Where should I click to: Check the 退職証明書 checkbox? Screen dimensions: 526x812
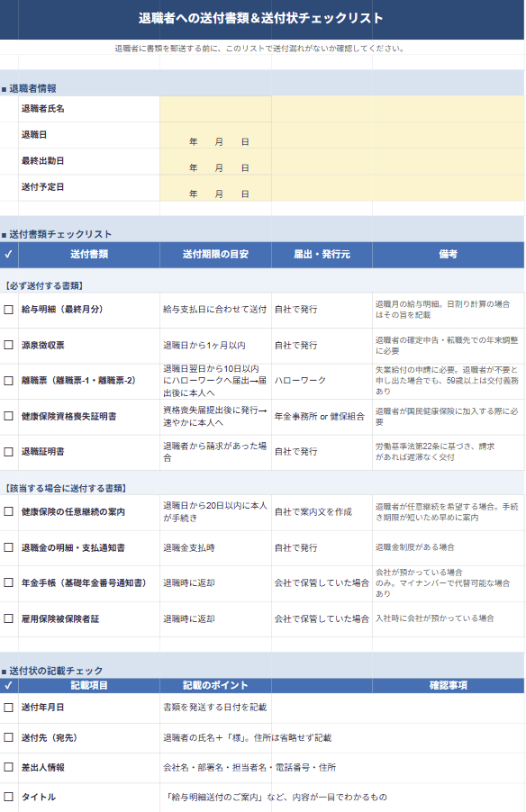[x=9, y=452]
